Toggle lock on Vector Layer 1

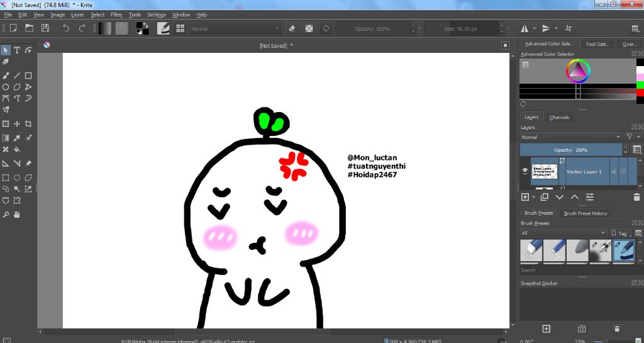coord(614,171)
